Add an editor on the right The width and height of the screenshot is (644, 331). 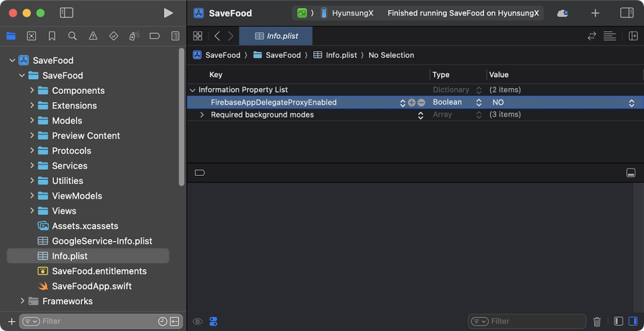click(633, 36)
